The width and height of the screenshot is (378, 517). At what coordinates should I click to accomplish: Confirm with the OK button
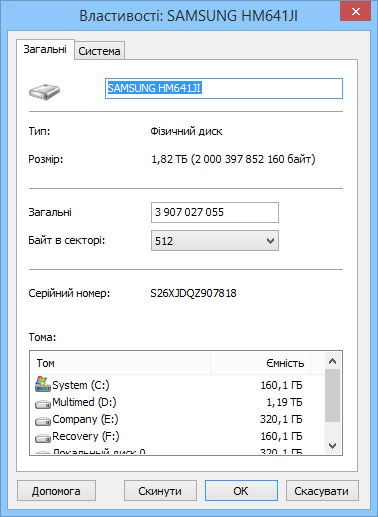click(241, 491)
